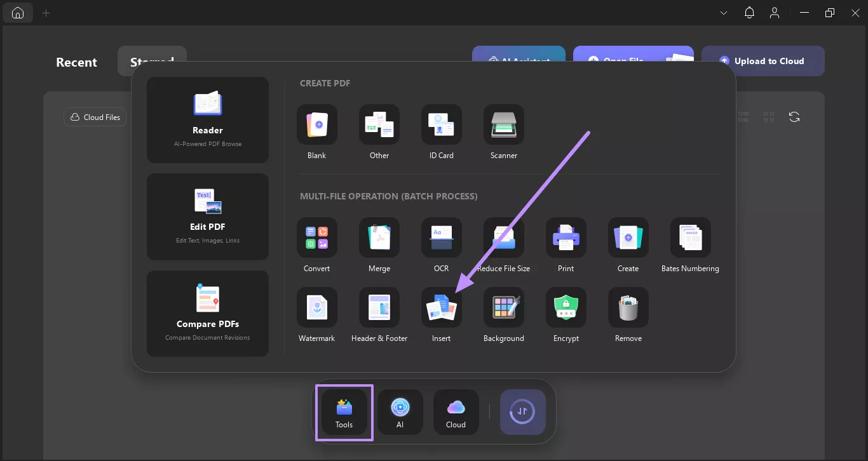Open Reduce File Size tool
Viewport: 868px width, 461px height.
click(x=504, y=237)
